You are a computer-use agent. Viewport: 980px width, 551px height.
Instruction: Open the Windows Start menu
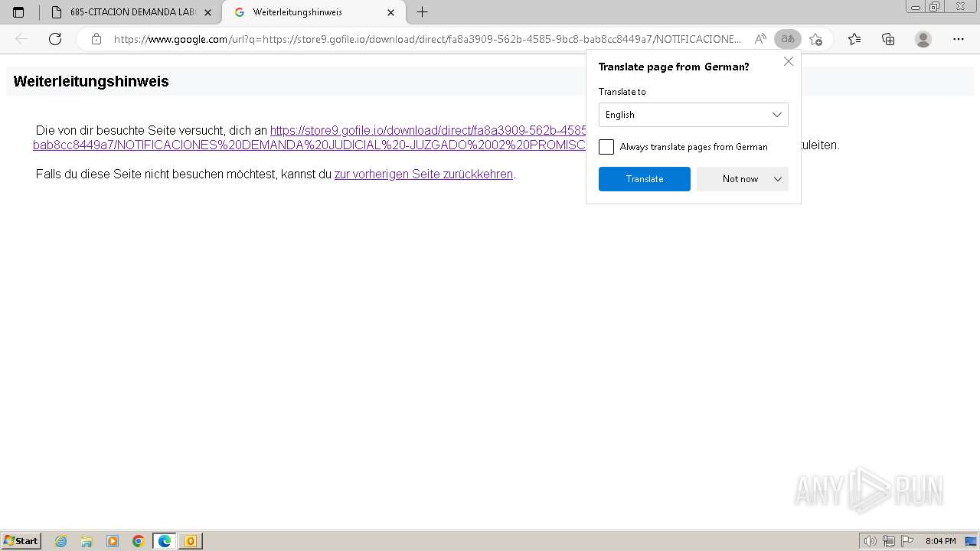[x=21, y=541]
